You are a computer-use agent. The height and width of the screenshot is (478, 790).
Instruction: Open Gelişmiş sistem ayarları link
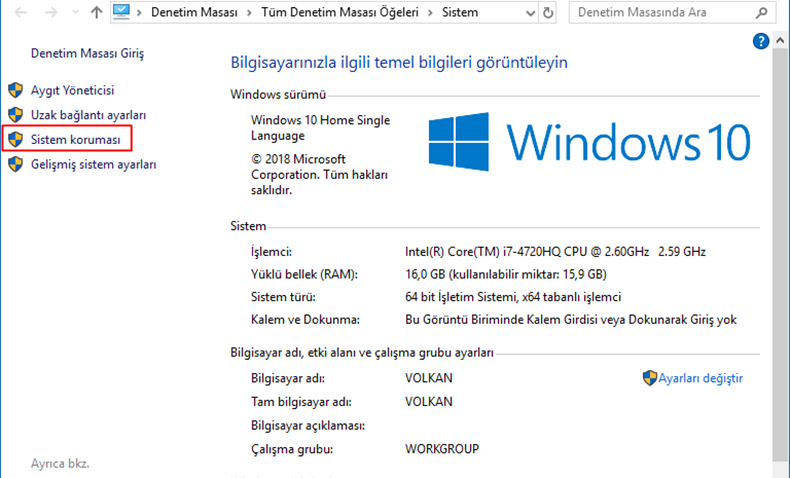pyautogui.click(x=94, y=165)
